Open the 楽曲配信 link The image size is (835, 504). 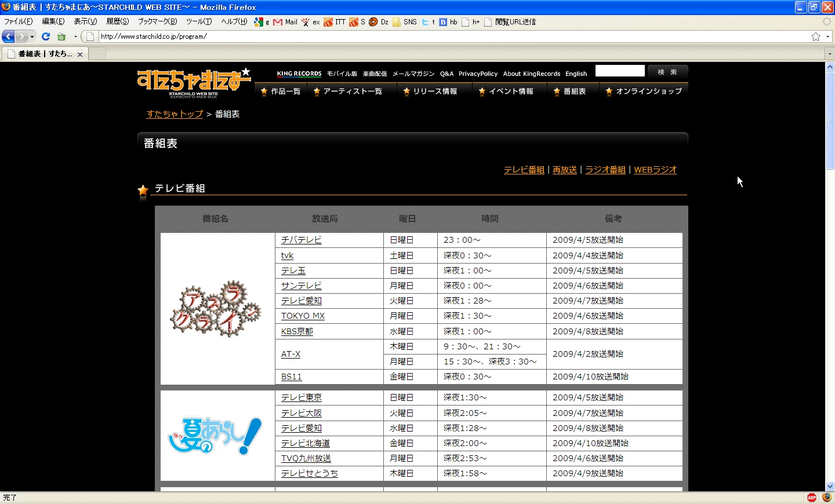[375, 74]
